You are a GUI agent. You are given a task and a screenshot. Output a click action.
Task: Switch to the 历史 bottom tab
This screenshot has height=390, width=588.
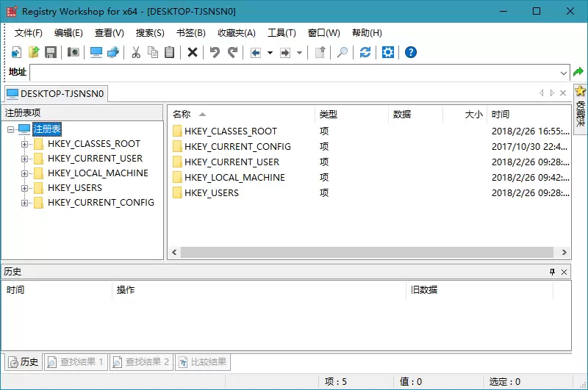[24, 362]
